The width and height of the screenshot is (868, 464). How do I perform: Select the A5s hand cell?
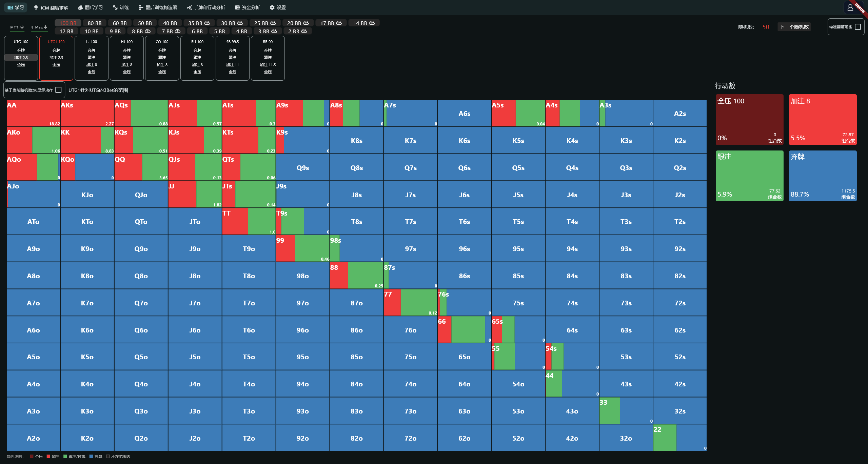pos(518,113)
